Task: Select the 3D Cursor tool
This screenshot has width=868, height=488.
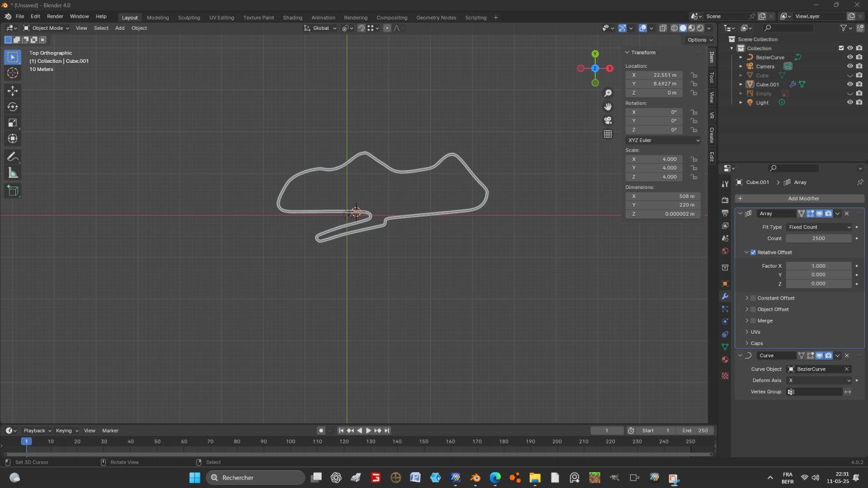Action: coord(13,73)
